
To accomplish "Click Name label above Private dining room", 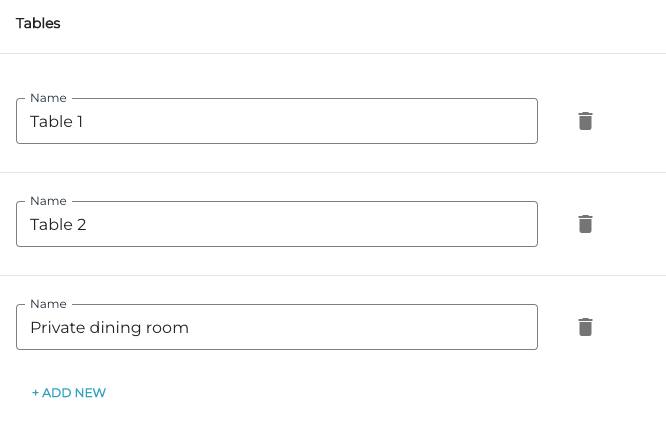I will coord(48,304).
